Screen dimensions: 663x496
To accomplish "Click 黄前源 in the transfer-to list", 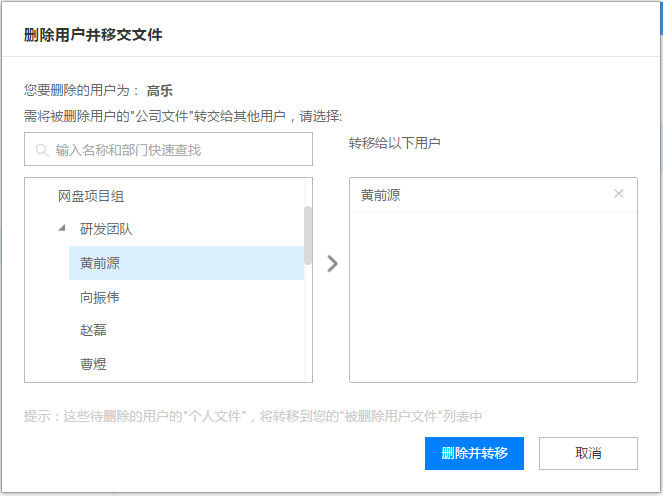I will click(x=381, y=195).
